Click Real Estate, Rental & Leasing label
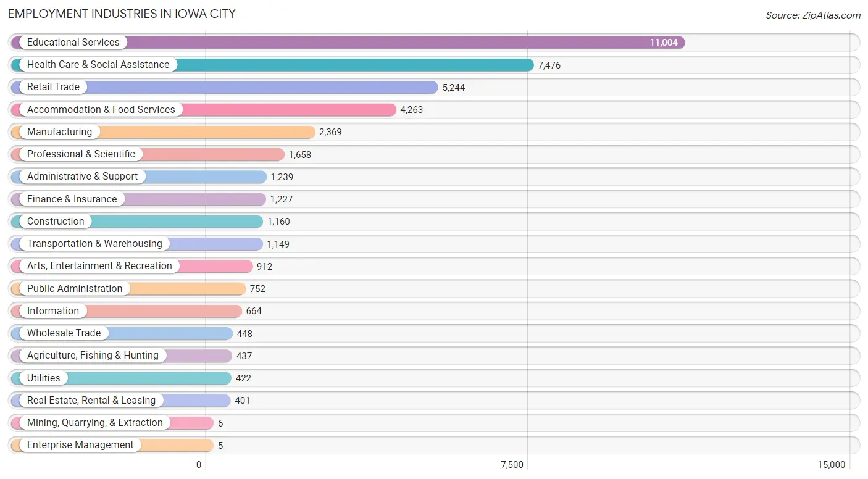This screenshot has width=868, height=479. [x=91, y=400]
